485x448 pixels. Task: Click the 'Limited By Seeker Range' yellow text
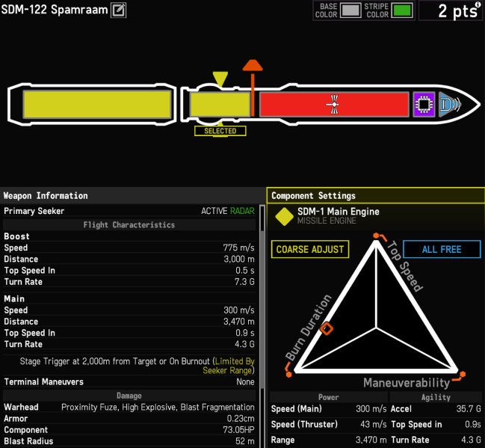229,366
